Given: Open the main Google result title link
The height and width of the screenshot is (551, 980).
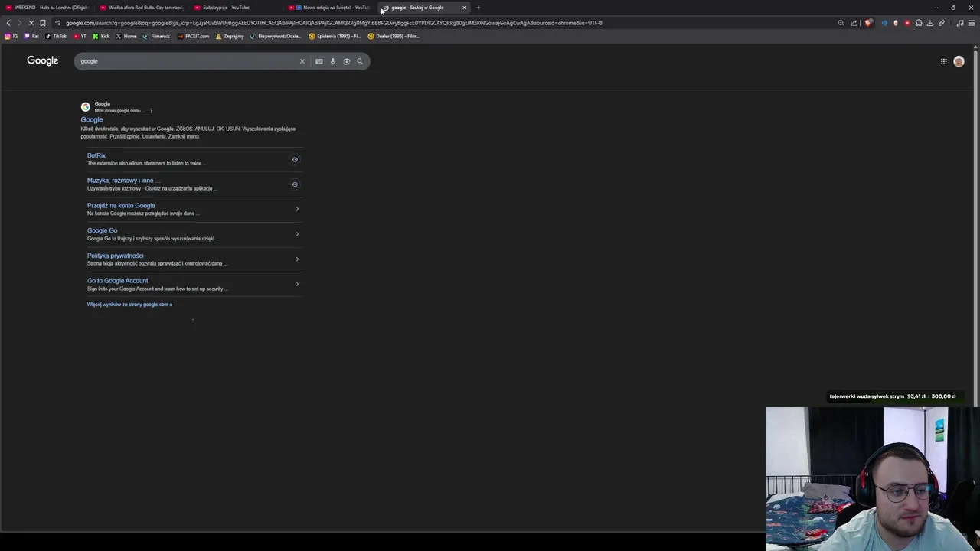Looking at the screenshot, I should point(92,120).
